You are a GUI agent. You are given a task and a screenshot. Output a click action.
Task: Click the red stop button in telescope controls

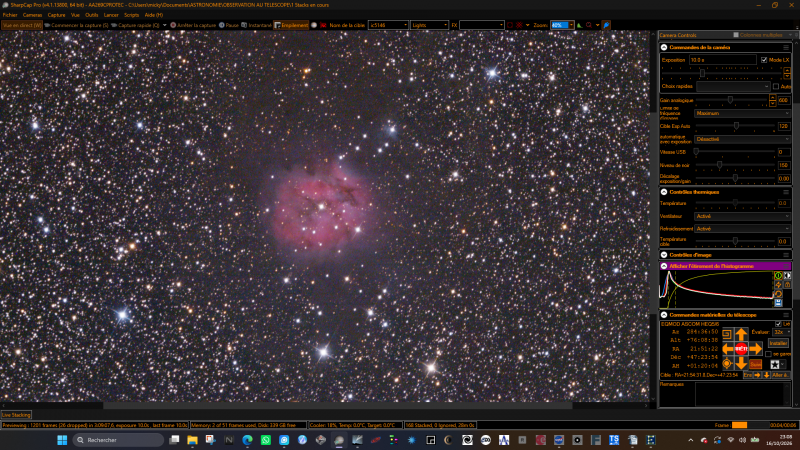(741, 349)
